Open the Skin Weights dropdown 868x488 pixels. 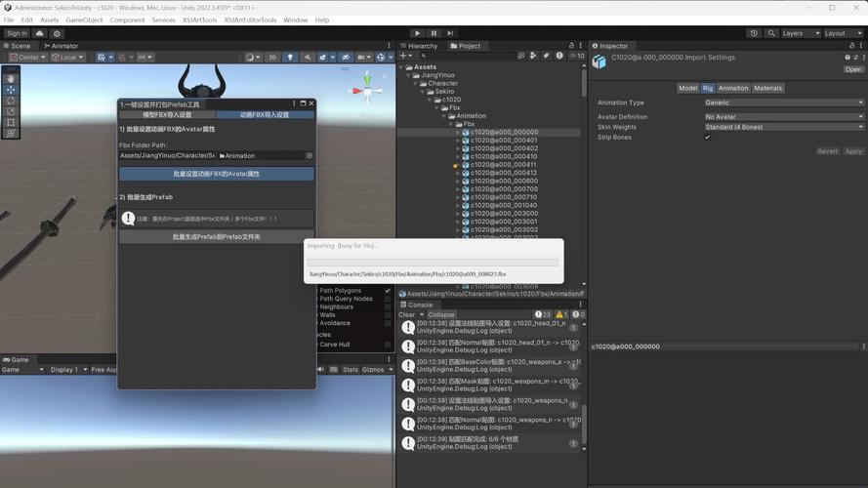tap(784, 127)
